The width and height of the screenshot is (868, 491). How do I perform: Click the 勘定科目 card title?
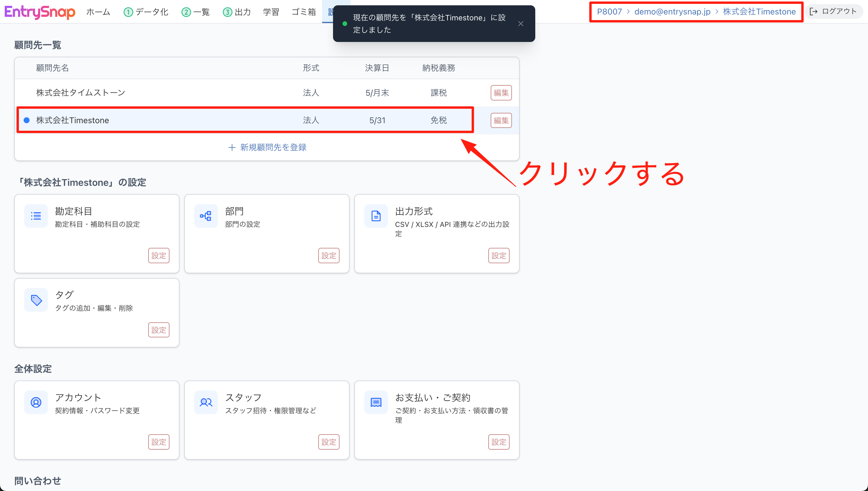(74, 211)
